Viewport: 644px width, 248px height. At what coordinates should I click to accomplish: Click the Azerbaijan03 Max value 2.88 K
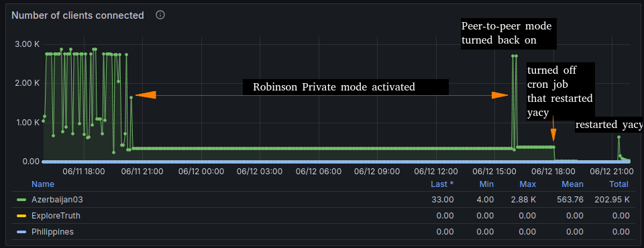(x=524, y=200)
